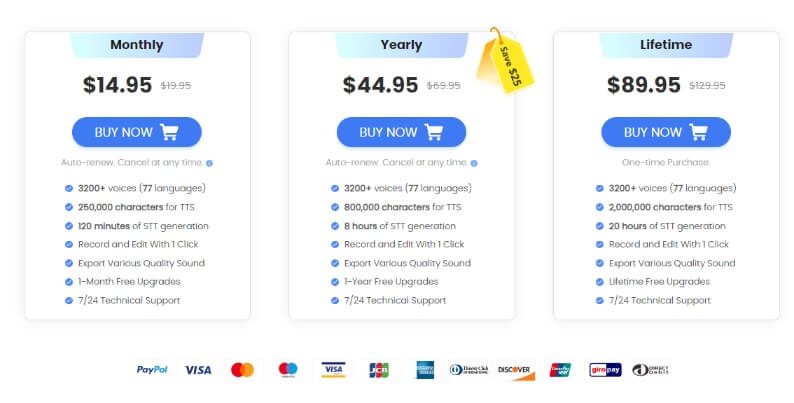Click the Maestro payment icon
Screen dimensions: 794x403
[x=288, y=370]
